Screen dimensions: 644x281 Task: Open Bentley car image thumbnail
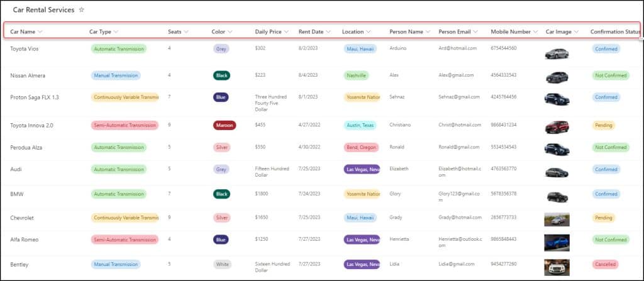pos(557,267)
